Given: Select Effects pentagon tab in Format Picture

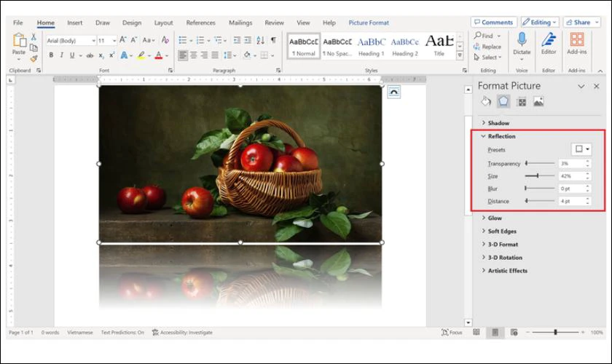Looking at the screenshot, I should pos(503,102).
